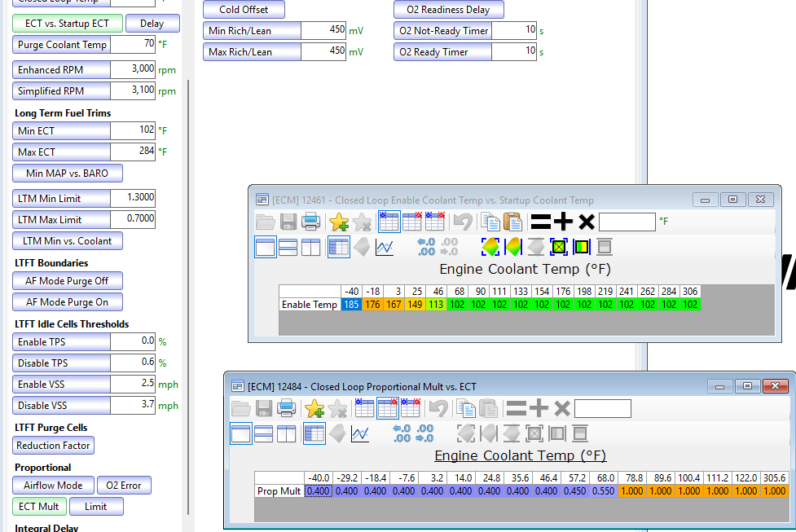Click the multiply X icon in table 12461
The width and height of the screenshot is (796, 532).
coord(587,222)
